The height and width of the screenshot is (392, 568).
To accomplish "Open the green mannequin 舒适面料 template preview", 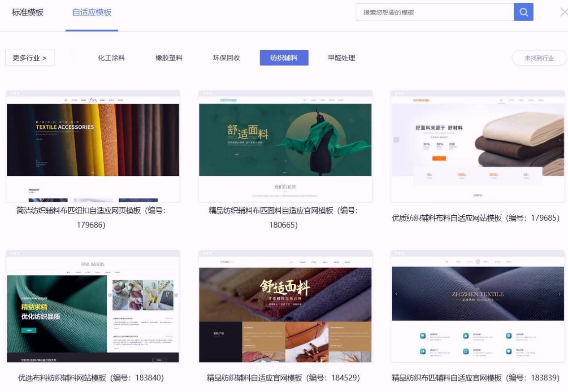I will click(x=285, y=146).
